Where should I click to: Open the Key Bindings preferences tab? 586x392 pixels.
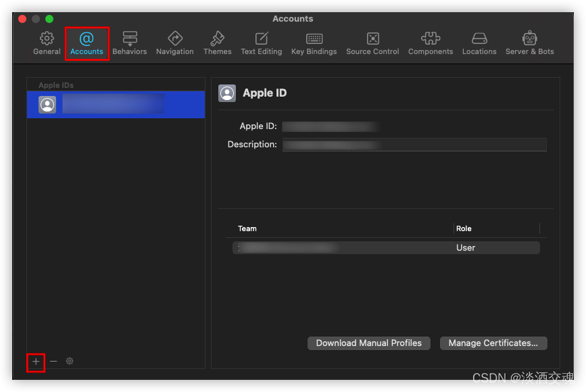coord(314,43)
